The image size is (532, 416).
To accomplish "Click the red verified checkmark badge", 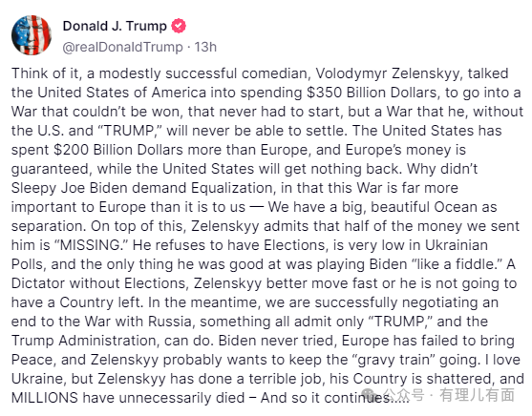I will (x=179, y=26).
